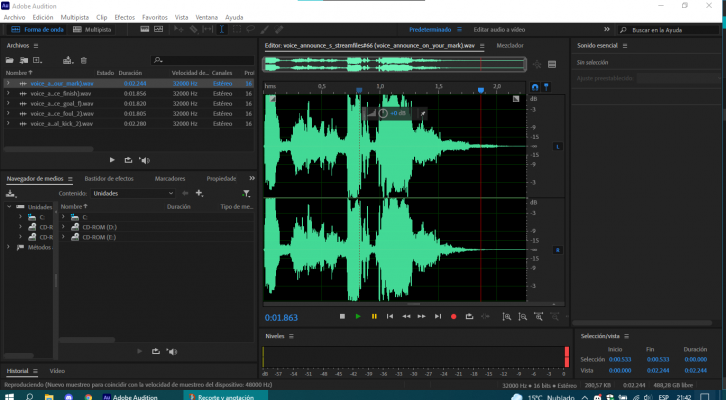Viewport: 726px width, 400px height.
Task: Expand voice_a..ce_goal_f).wav file row
Action: point(8,104)
